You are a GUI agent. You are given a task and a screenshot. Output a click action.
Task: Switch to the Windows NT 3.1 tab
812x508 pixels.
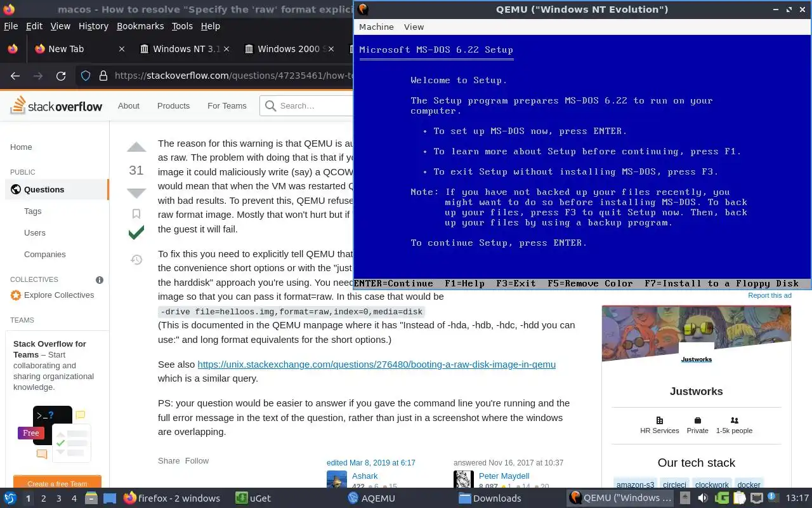coord(183,49)
